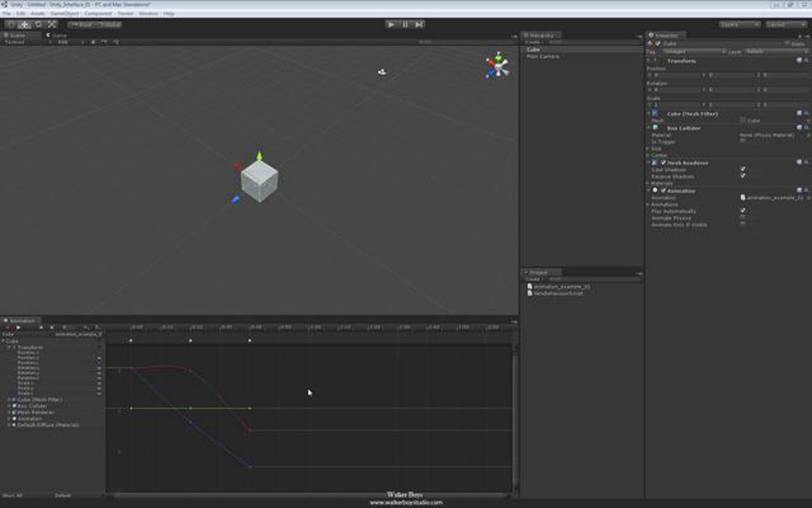The width and height of the screenshot is (812, 508).
Task: Select the Scale tool in the toolbar
Action: [52, 25]
